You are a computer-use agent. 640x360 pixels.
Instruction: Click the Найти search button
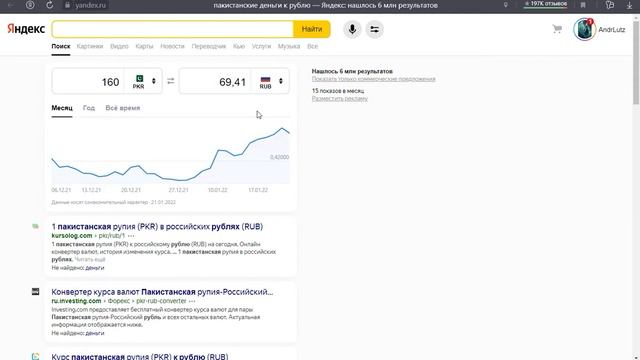coord(312,29)
